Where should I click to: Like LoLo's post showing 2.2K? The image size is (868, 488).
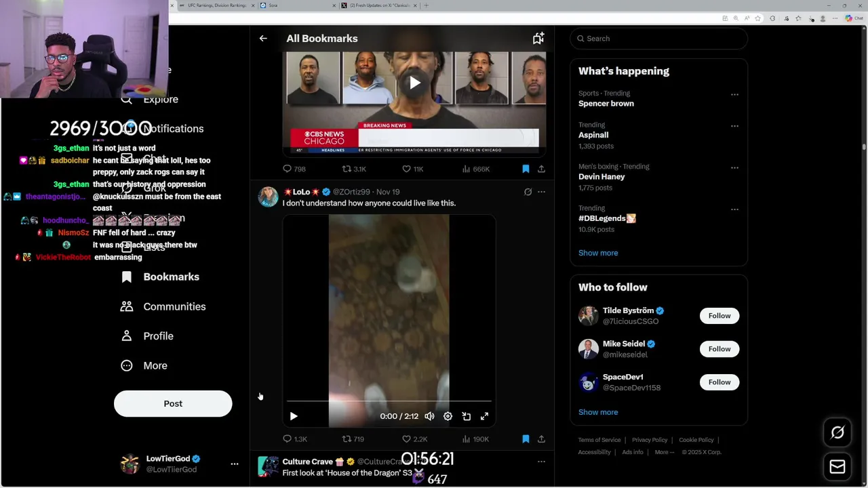pos(414,439)
